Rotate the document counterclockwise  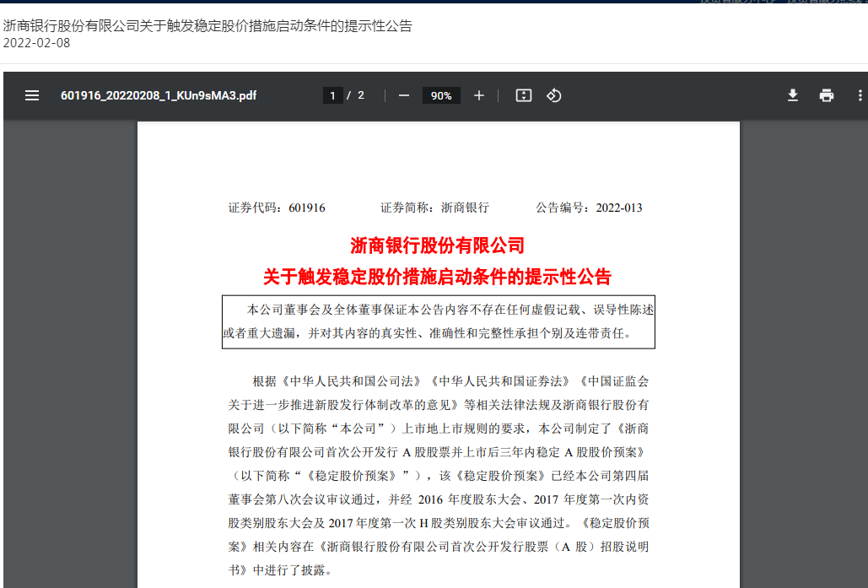click(554, 96)
